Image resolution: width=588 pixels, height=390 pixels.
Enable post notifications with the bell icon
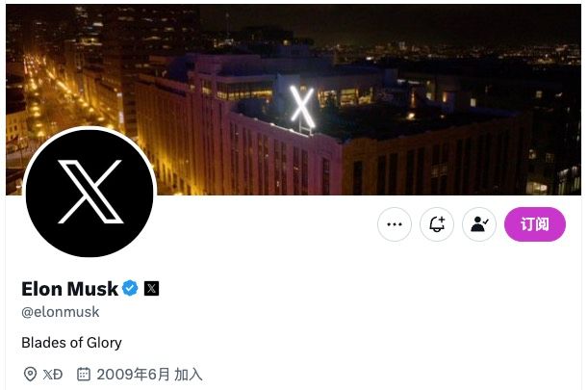coord(437,224)
